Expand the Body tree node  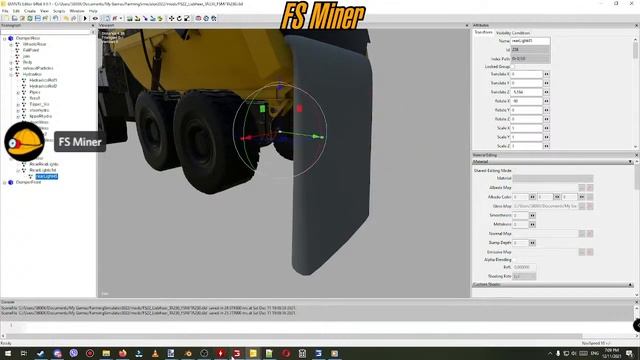11,62
